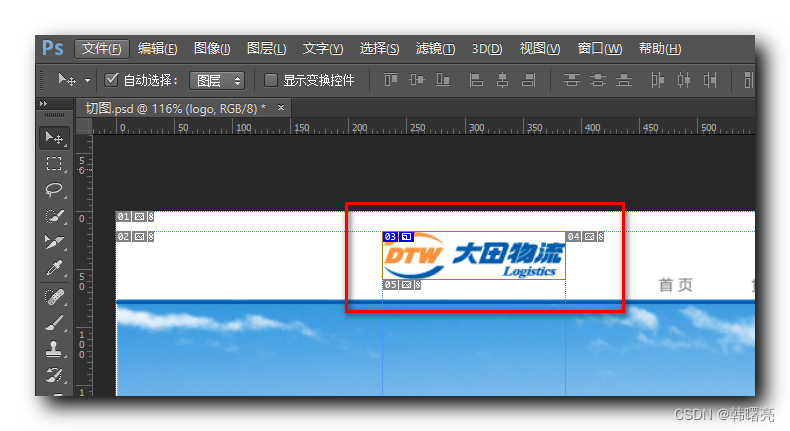
Task: Click the DTW logo image in canvas
Action: tap(474, 256)
